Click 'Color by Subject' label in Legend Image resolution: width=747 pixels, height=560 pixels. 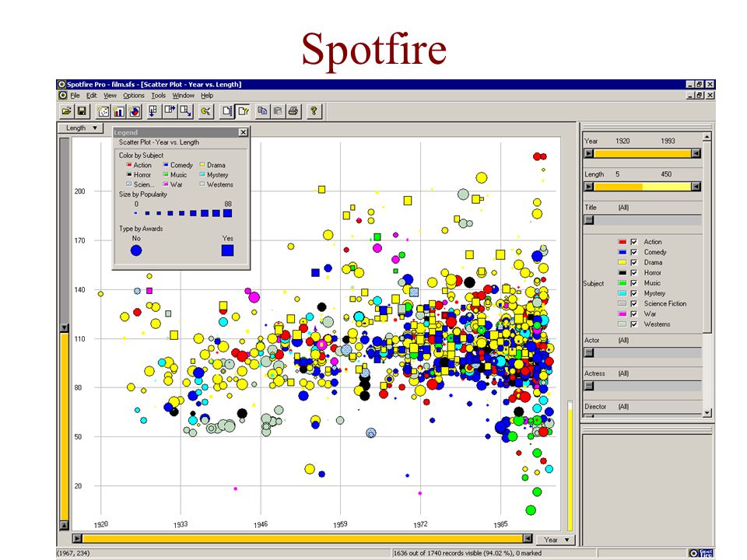(141, 156)
